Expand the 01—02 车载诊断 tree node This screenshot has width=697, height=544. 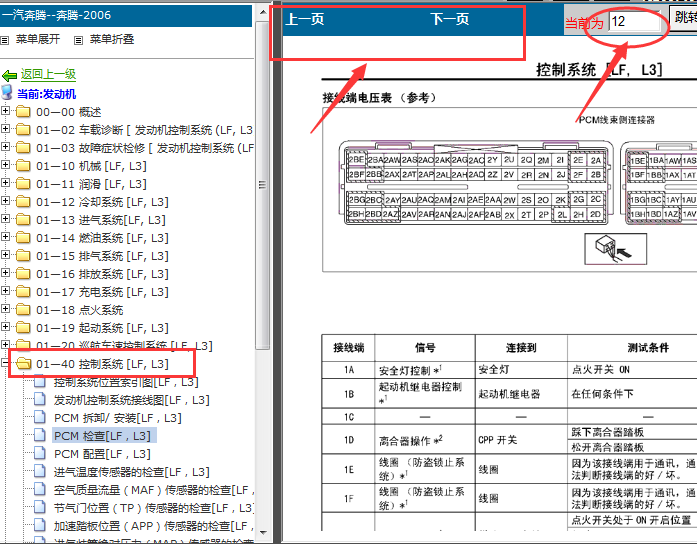(x=5, y=128)
